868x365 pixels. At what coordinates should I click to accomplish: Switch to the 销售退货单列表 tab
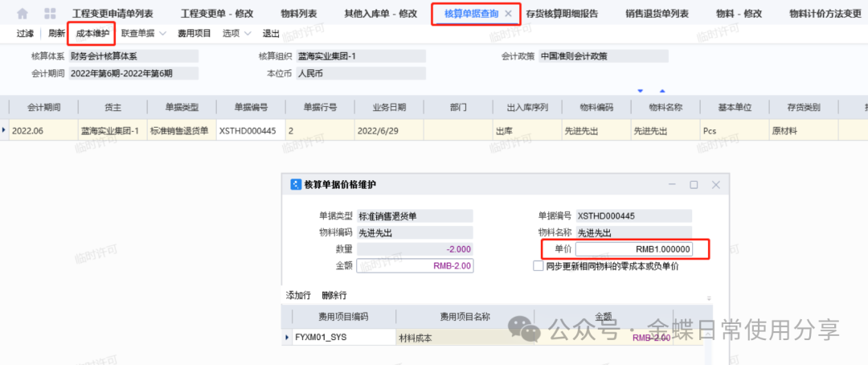click(657, 14)
